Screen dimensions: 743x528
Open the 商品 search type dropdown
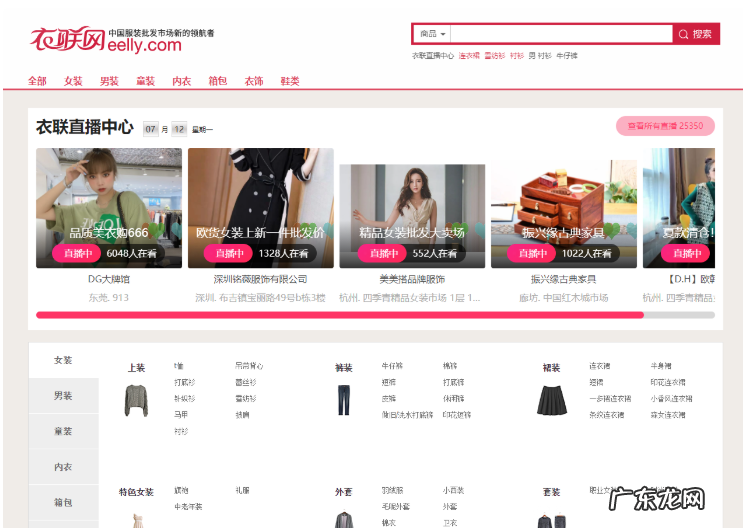[x=433, y=34]
